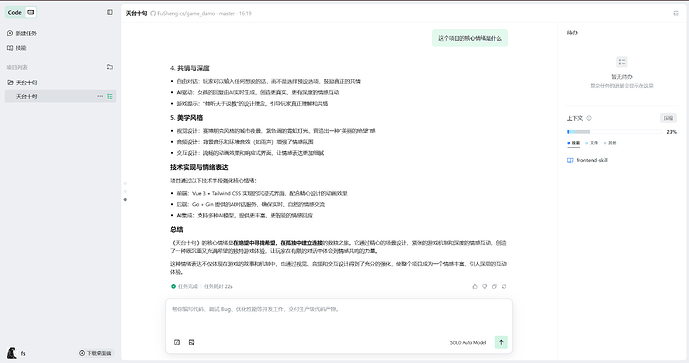Send message with green arrow button
The width and height of the screenshot is (689, 363).
(501, 342)
